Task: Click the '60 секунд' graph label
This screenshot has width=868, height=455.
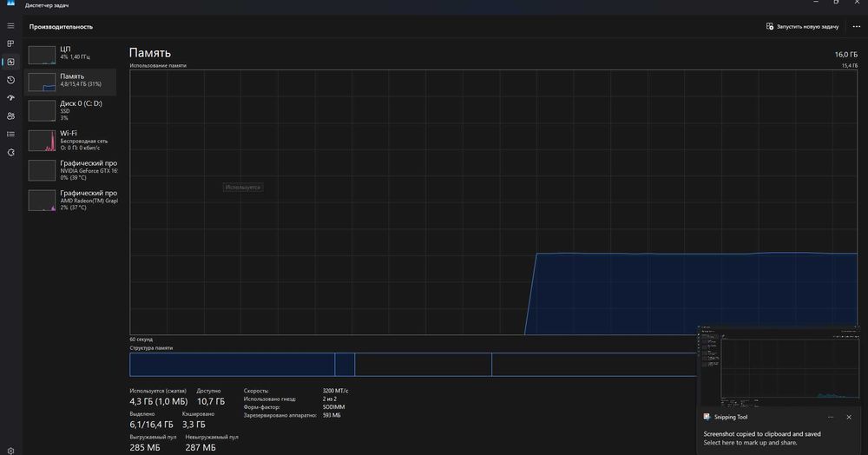Action: [x=141, y=340]
